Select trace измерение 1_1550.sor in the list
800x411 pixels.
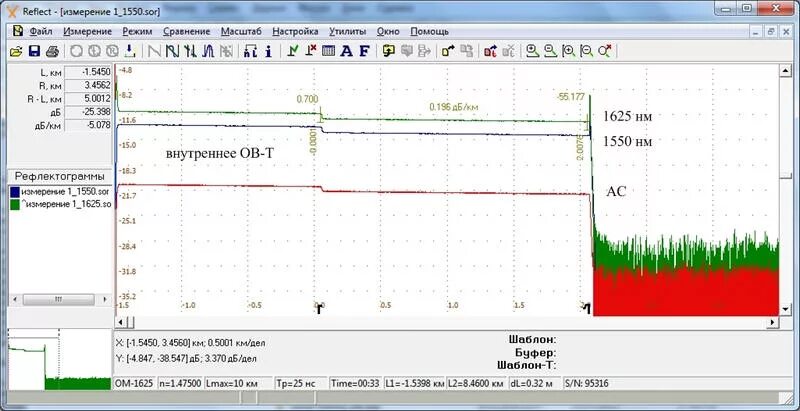pyautogui.click(x=65, y=192)
